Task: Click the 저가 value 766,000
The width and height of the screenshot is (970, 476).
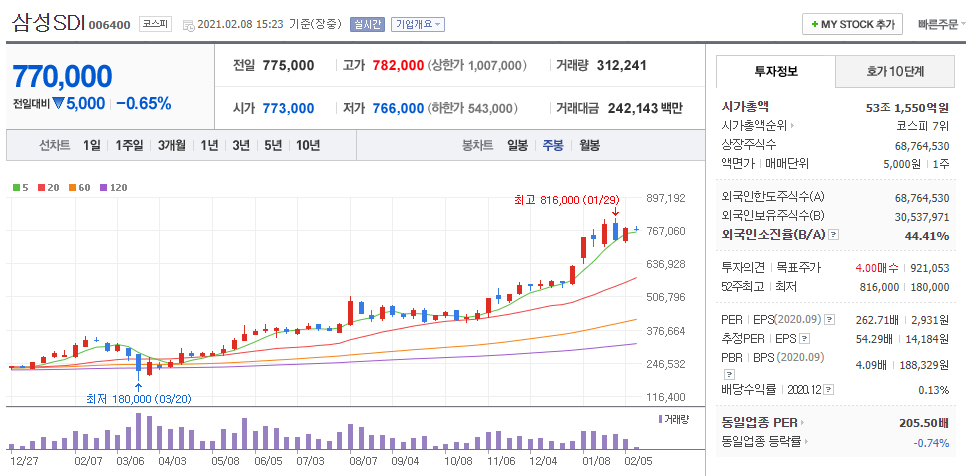Action: pyautogui.click(x=398, y=108)
